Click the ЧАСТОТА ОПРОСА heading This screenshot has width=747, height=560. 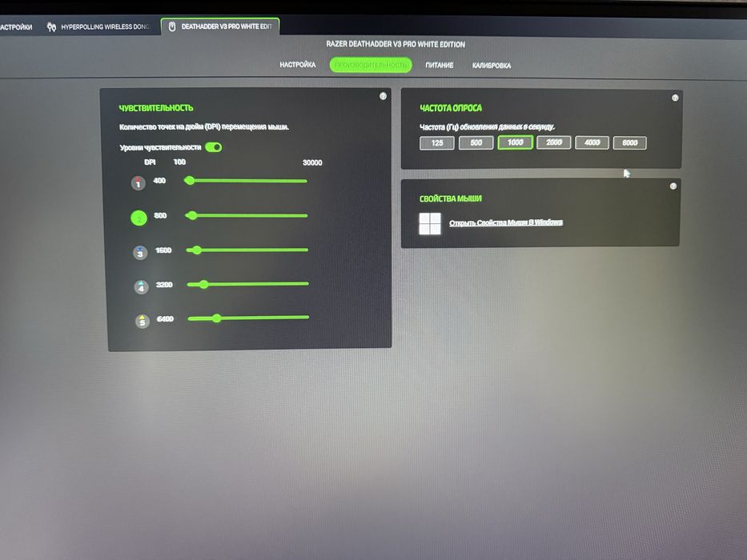pyautogui.click(x=451, y=108)
